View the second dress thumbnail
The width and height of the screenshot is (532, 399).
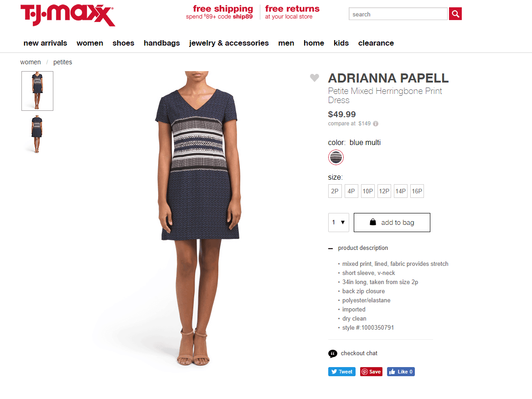pyautogui.click(x=37, y=135)
